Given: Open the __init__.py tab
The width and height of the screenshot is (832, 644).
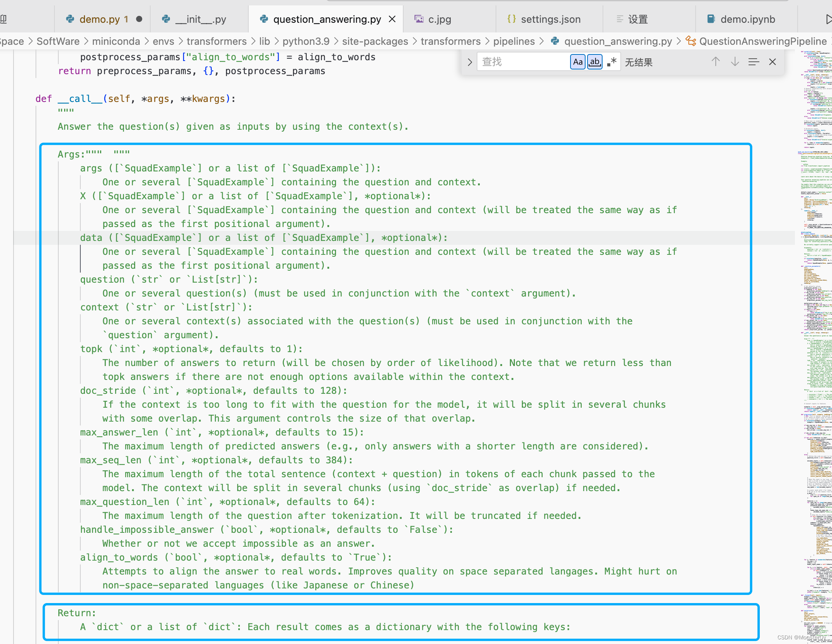Looking at the screenshot, I should (199, 19).
